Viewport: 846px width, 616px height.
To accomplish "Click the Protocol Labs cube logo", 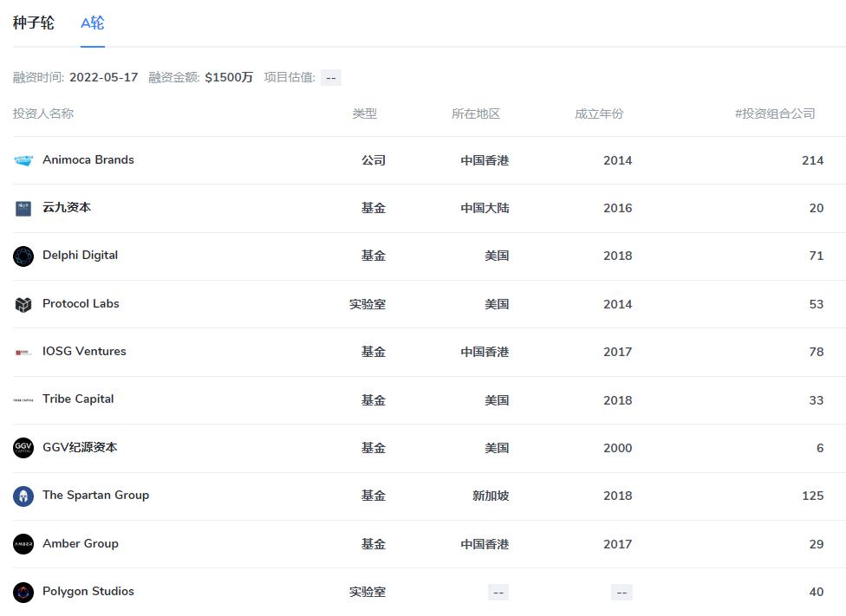I will [23, 304].
